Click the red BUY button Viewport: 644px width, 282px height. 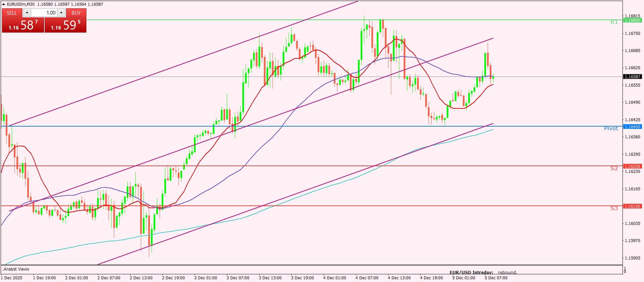pyautogui.click(x=76, y=13)
